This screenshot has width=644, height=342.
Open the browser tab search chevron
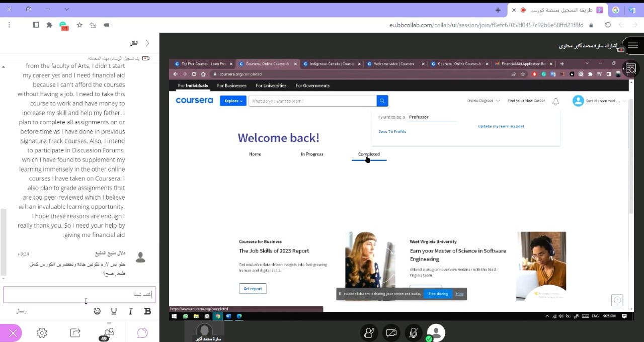coord(66,9)
